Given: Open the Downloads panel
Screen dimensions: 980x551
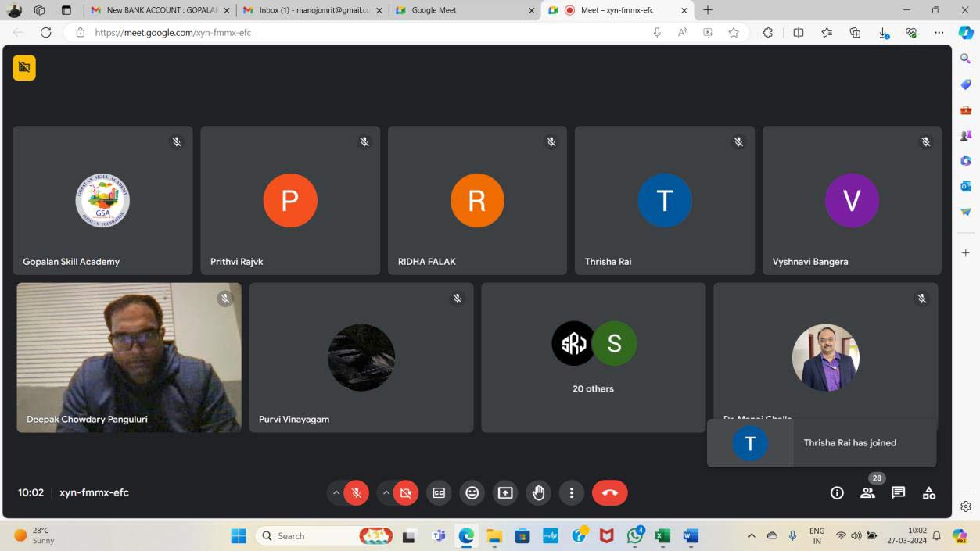Looking at the screenshot, I should pos(883,32).
